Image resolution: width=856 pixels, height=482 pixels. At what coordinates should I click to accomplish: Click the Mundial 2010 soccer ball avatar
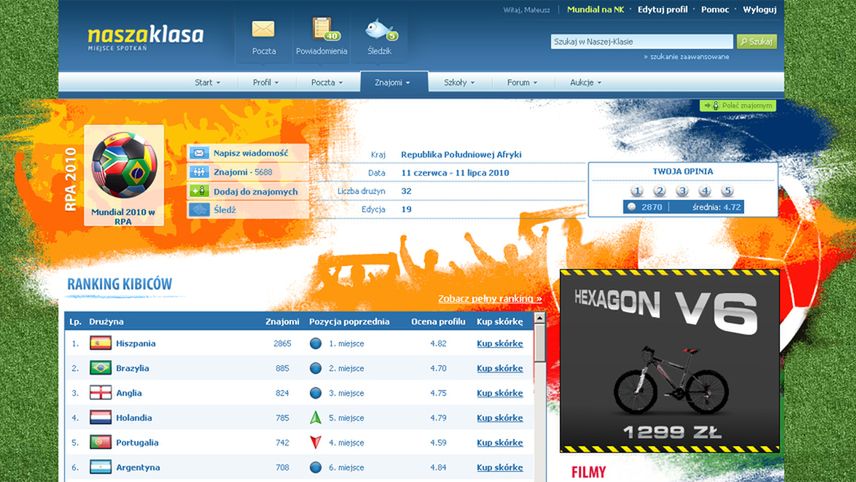124,165
